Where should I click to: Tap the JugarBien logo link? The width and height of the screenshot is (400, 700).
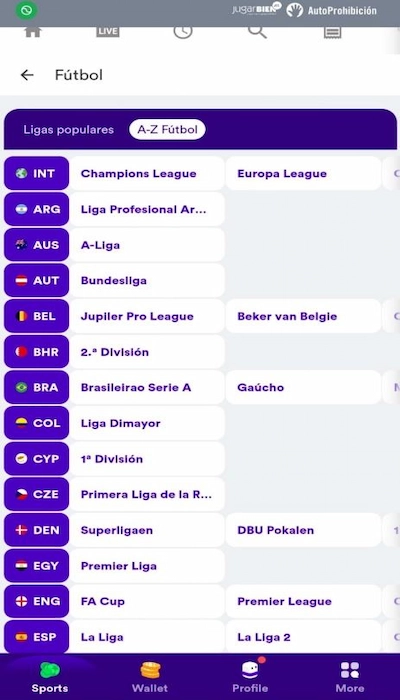(257, 9)
